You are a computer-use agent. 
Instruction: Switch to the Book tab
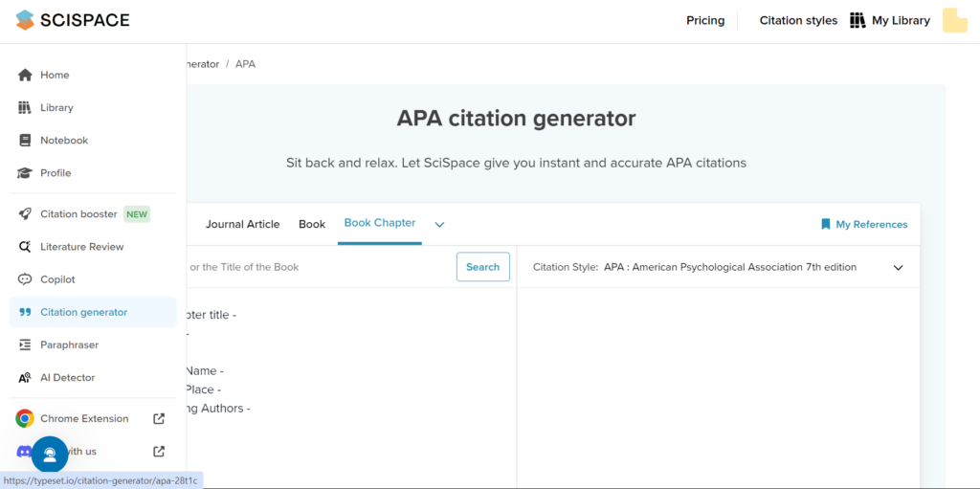[x=312, y=224]
